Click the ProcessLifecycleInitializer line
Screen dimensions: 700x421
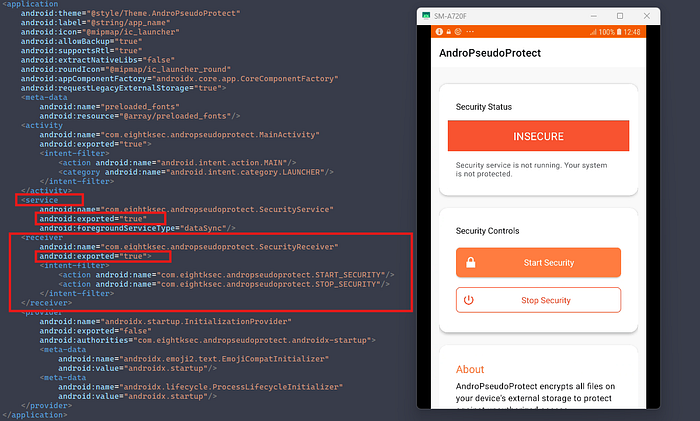(x=200, y=387)
